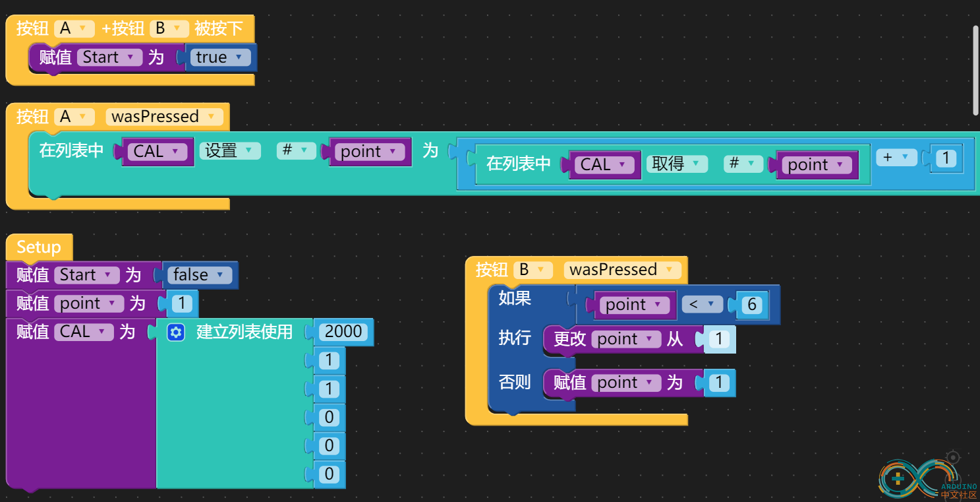The height and width of the screenshot is (502, 980).
Task: Select the last 0 value in the list
Action: click(329, 474)
